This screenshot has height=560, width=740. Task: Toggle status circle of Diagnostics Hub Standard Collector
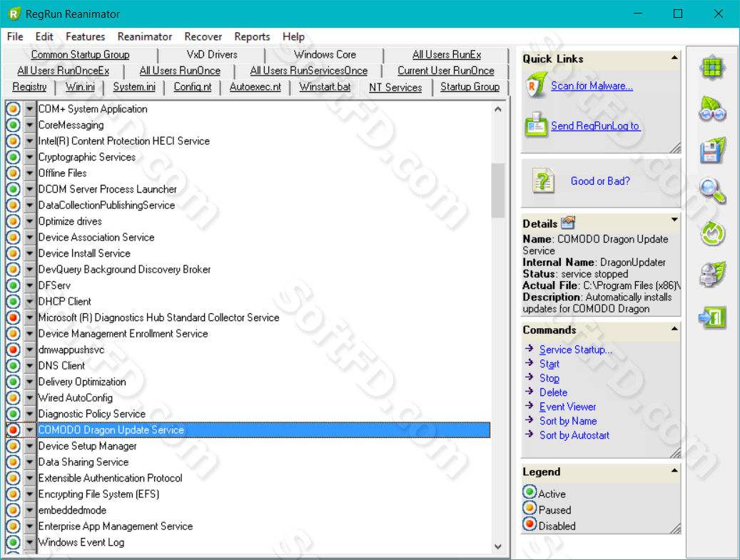pos(14,317)
